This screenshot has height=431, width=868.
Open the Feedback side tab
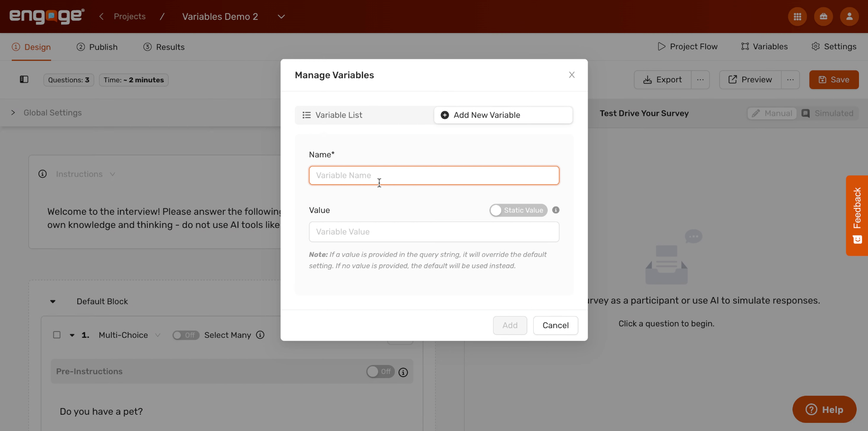pos(857,216)
